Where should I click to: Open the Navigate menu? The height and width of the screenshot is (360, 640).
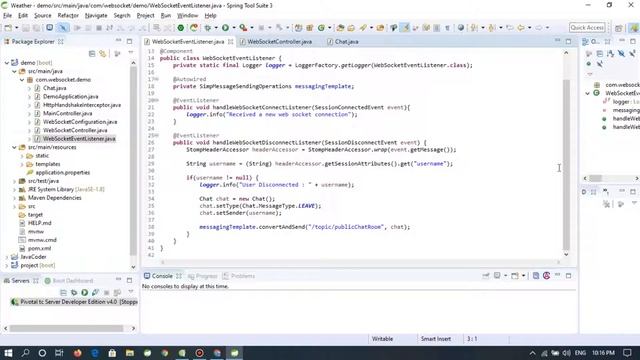coord(96,16)
